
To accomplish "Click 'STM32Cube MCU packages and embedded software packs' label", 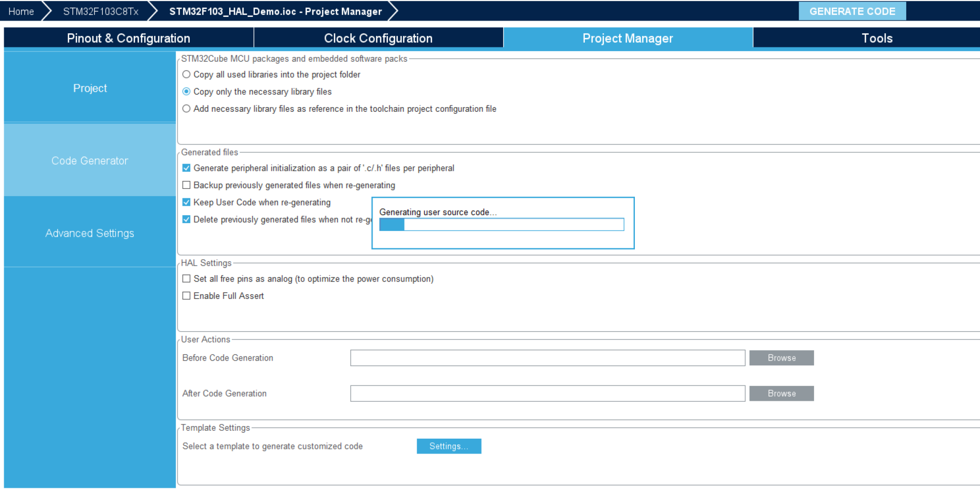I will click(x=294, y=59).
